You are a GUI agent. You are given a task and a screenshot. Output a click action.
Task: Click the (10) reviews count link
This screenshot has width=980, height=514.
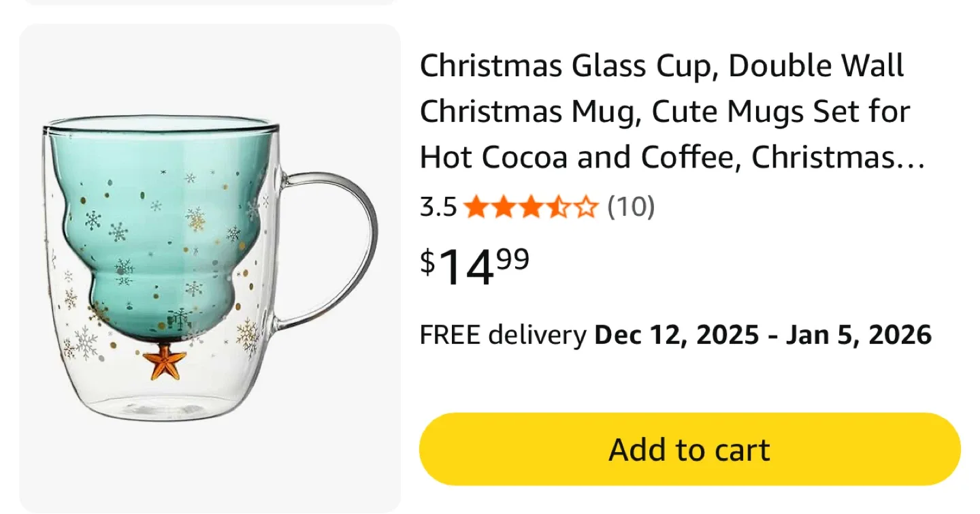[630, 206]
